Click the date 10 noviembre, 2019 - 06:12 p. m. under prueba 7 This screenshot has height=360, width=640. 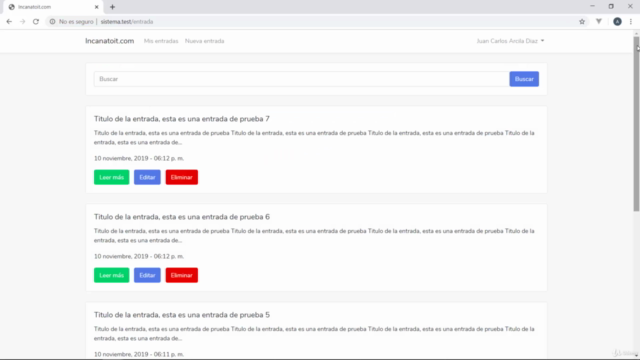[139, 158]
